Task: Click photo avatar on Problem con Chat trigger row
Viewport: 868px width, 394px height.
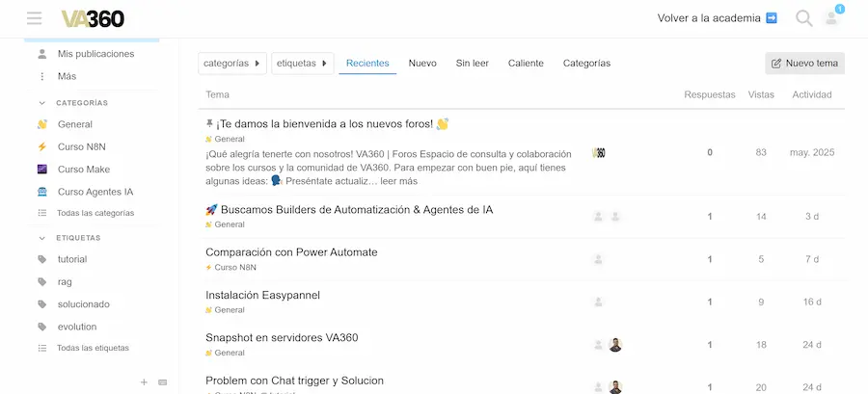Action: pyautogui.click(x=615, y=387)
